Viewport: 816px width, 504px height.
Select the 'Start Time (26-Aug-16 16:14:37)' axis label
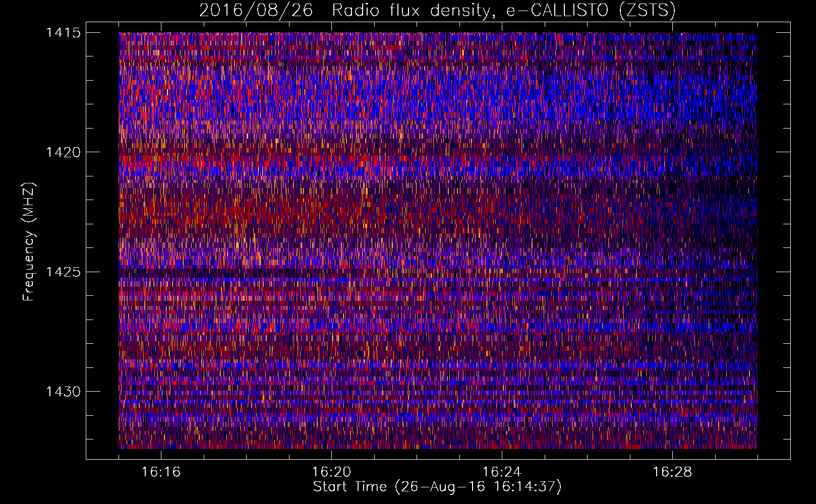tap(437, 487)
